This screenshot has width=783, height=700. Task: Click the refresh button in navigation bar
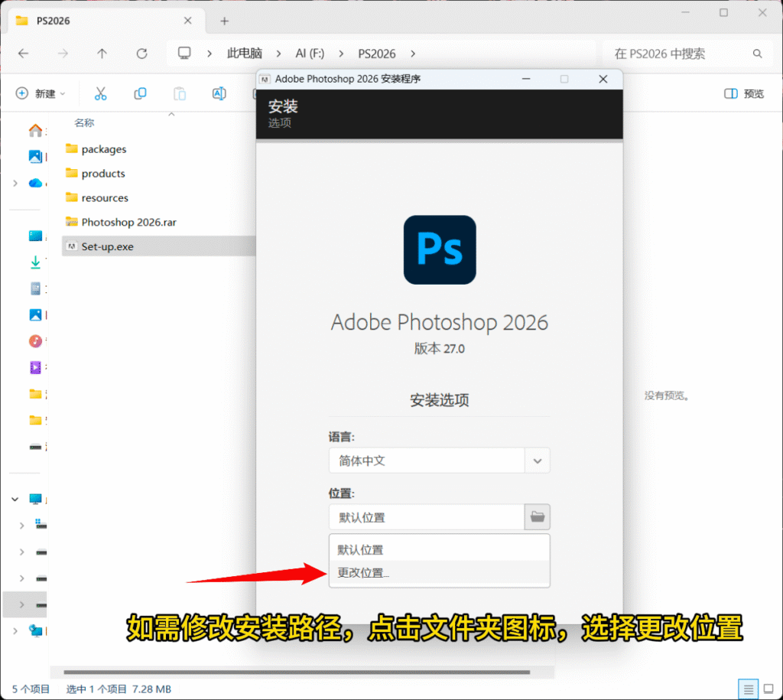pos(141,54)
